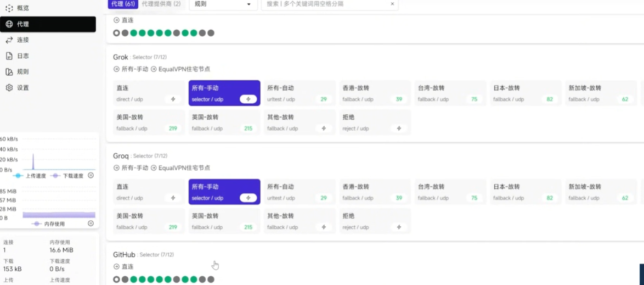Image resolution: width=644 pixels, height=285 pixels.
Task: Select 其他-故转 node in Groq group
Action: point(300,221)
